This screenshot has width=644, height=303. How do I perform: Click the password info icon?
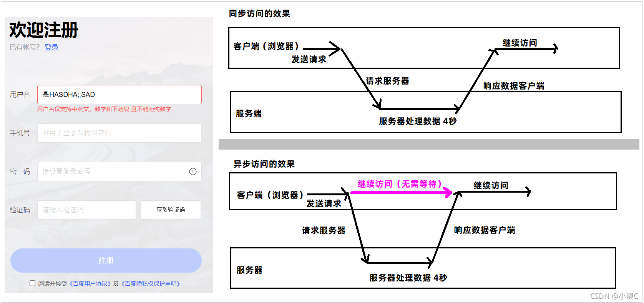tap(193, 171)
